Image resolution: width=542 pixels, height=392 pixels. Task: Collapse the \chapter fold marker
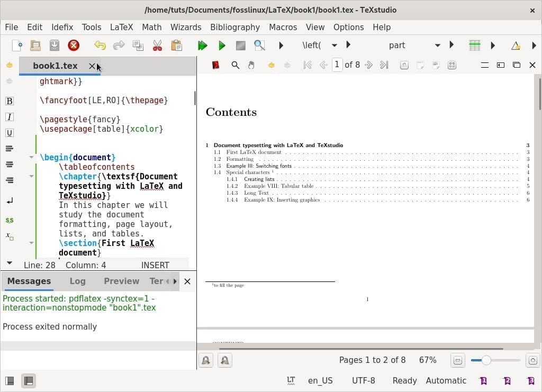tap(31, 176)
